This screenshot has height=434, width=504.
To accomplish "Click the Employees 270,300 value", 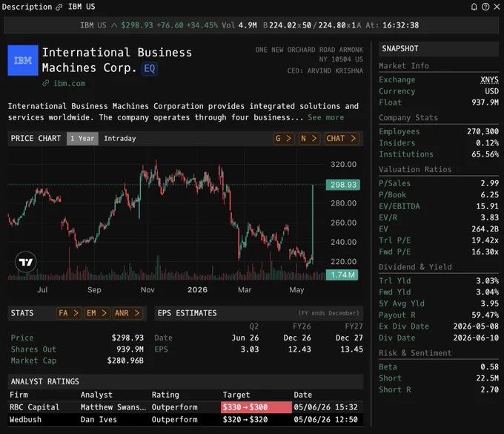I will pyautogui.click(x=483, y=131).
